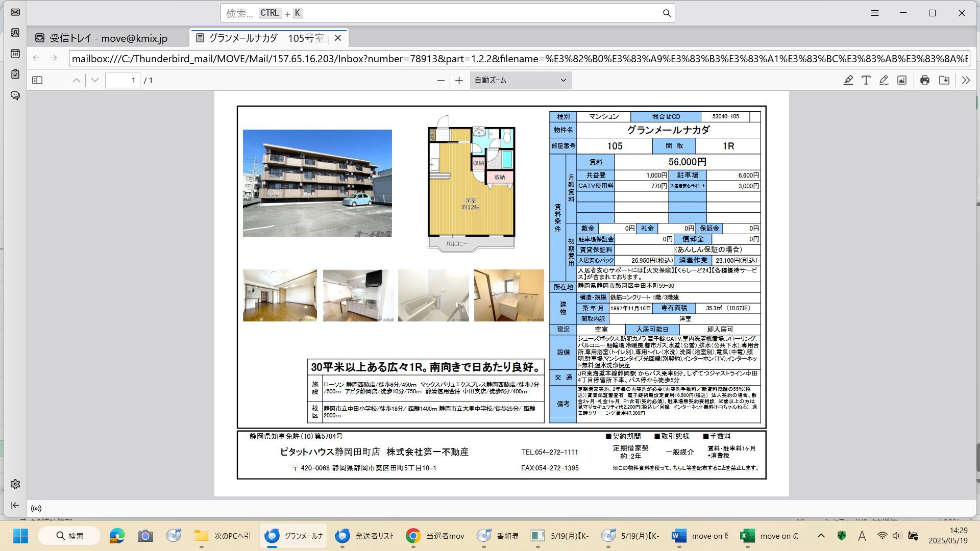Viewport: 980px width, 551px height.
Task: Print the PDF document
Action: tap(925, 80)
